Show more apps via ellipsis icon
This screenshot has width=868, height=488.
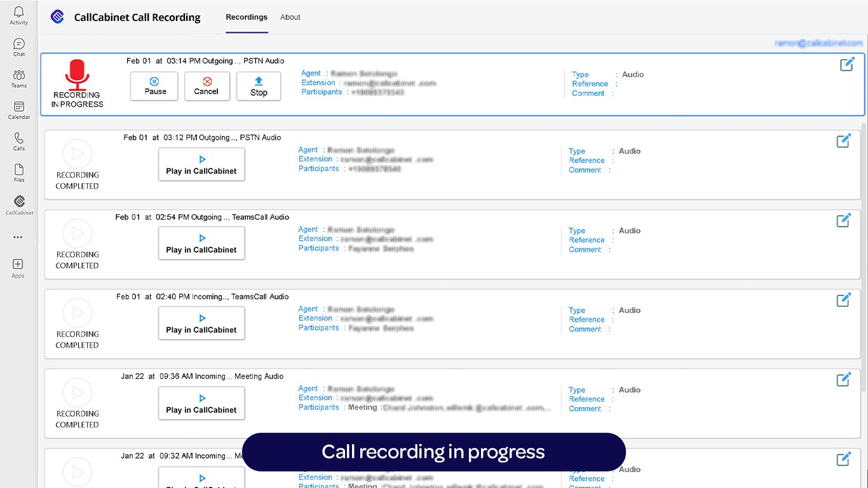[x=18, y=237]
